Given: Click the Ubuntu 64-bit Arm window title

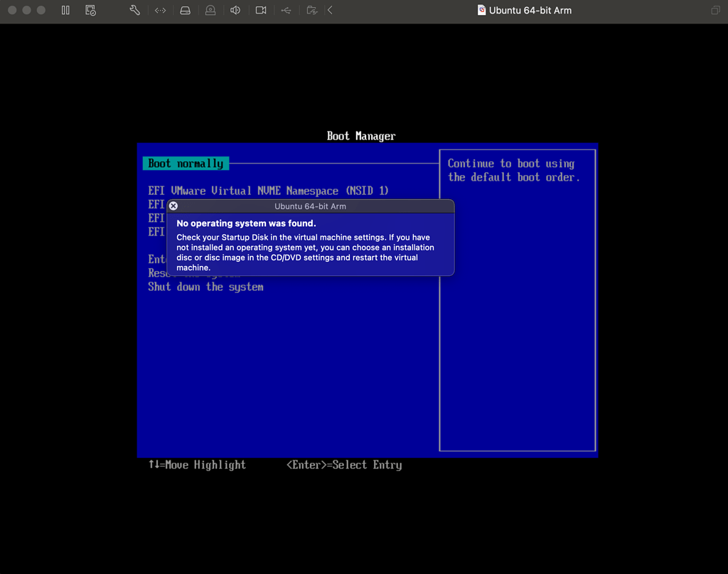Looking at the screenshot, I should (530, 11).
